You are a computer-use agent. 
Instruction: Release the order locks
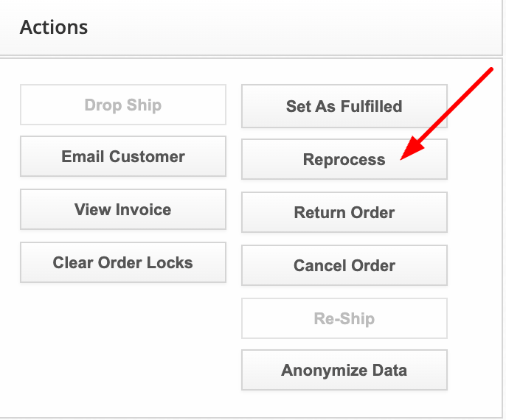(x=122, y=262)
